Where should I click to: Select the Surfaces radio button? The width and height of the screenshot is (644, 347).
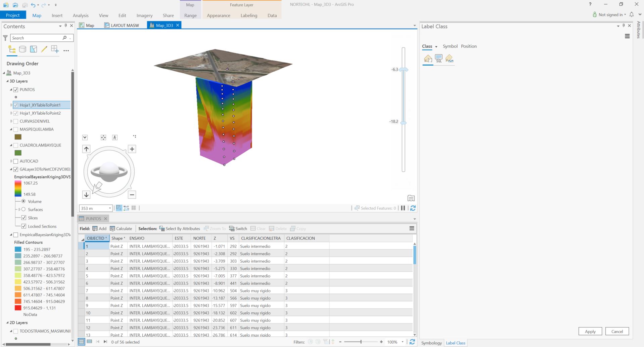click(x=24, y=209)
